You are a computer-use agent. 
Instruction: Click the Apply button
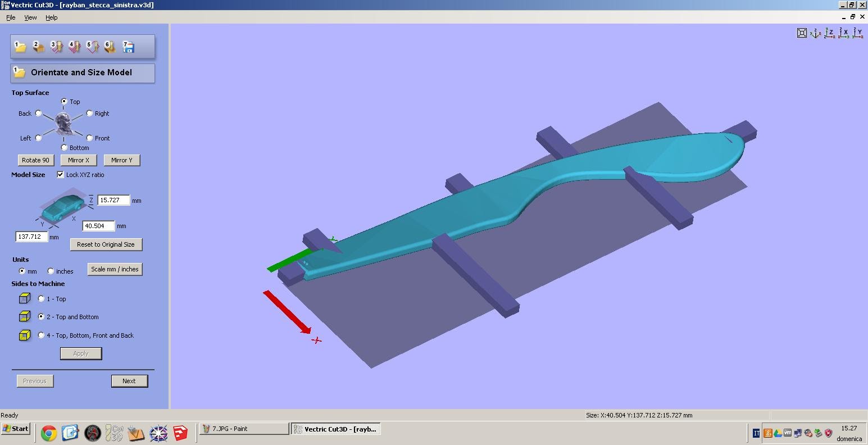point(81,353)
